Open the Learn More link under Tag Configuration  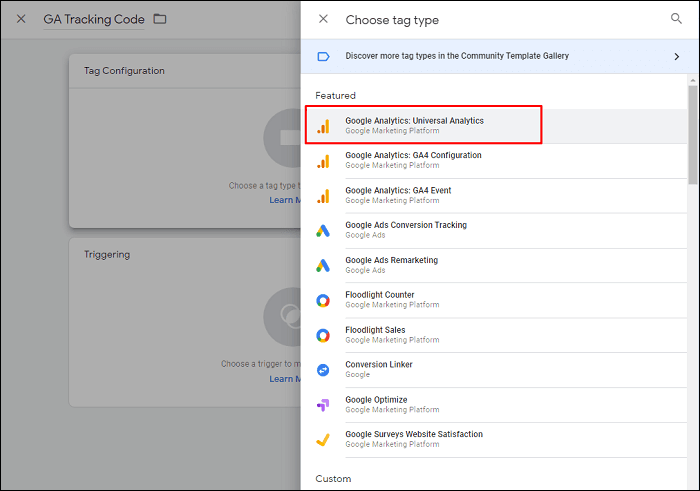[x=285, y=200]
